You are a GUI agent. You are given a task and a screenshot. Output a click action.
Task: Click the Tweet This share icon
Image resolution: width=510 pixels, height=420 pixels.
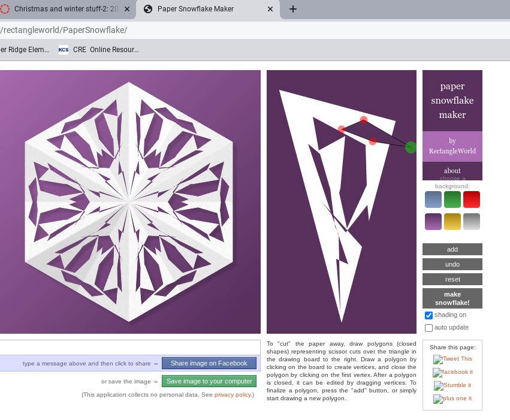pyautogui.click(x=452, y=359)
